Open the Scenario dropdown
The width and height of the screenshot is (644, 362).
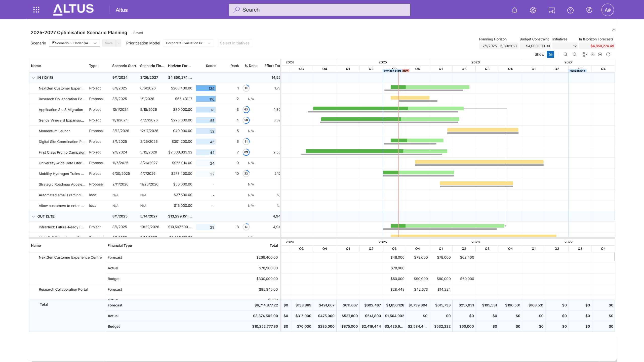[74, 43]
